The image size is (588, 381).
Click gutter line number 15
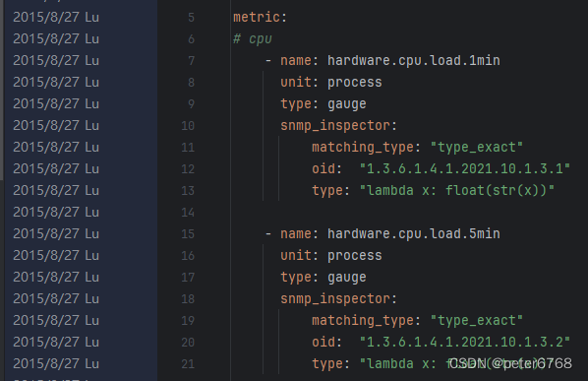click(x=188, y=234)
